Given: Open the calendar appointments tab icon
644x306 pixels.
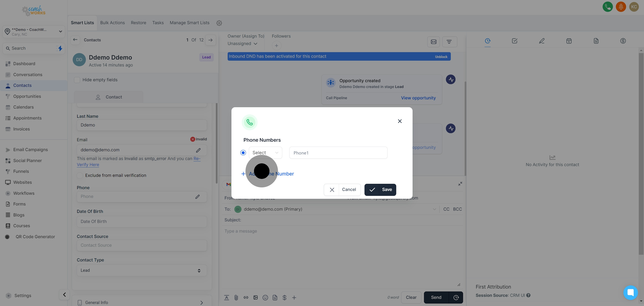Looking at the screenshot, I should tap(569, 41).
